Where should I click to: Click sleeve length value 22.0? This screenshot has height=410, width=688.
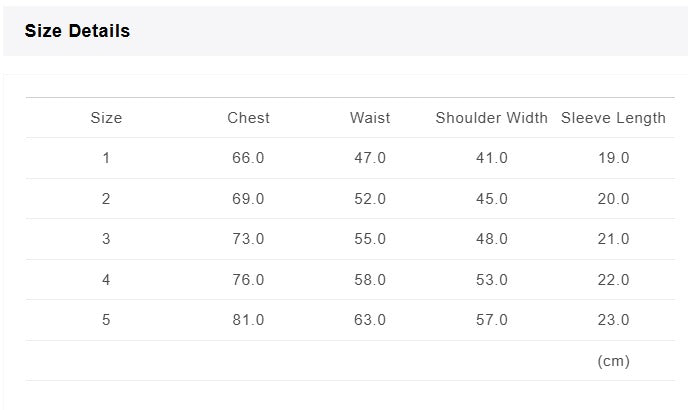click(613, 280)
